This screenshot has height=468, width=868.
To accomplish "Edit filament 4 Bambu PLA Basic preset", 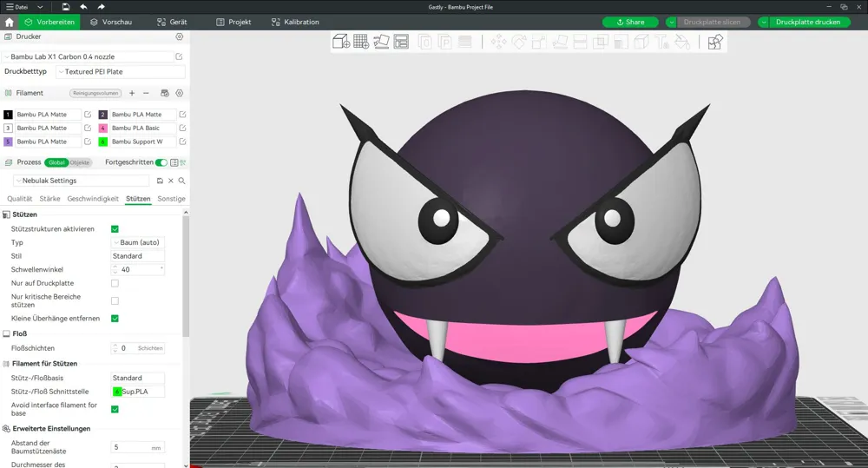I will [x=182, y=128].
